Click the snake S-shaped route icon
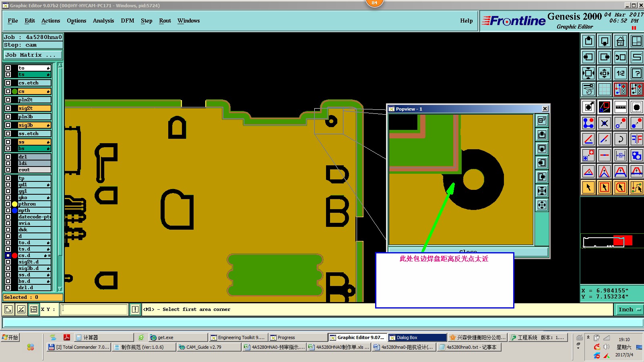 click(x=636, y=57)
